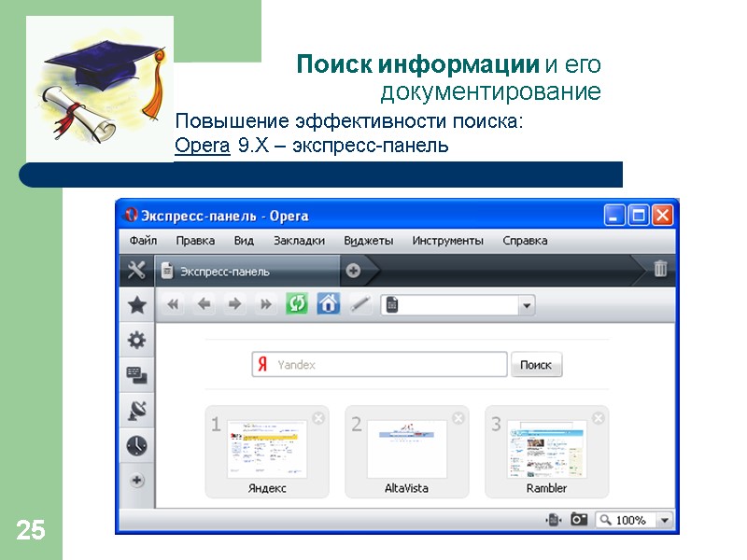Close the Opera window
The width and height of the screenshot is (747, 560).
pos(662,216)
